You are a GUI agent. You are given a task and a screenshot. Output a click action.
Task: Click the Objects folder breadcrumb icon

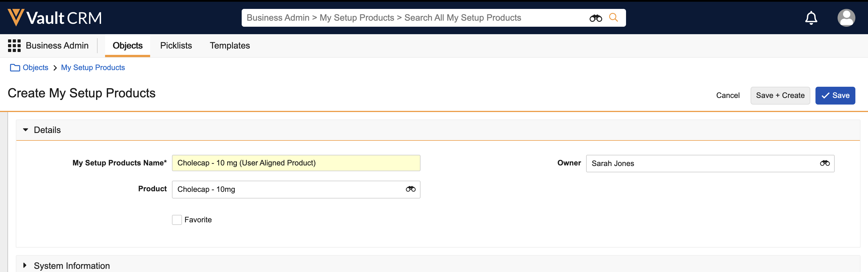pos(15,68)
